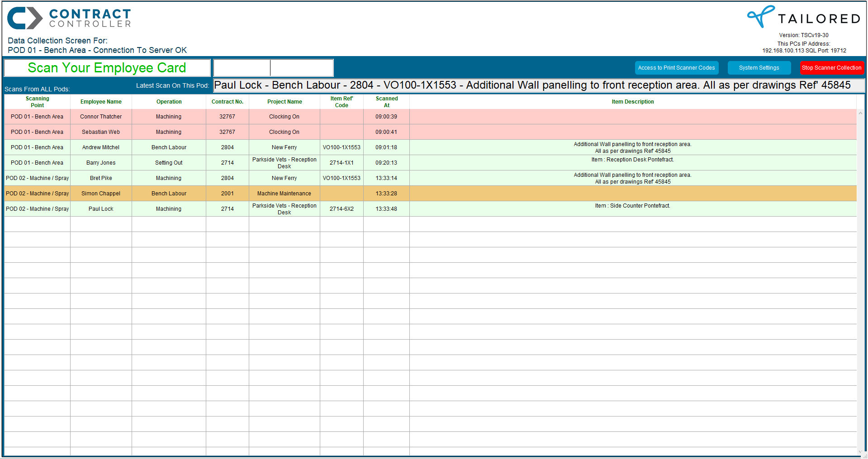This screenshot has height=459, width=868.
Task: Click Bench Labour in Andrew Mitchel's row
Action: click(x=169, y=147)
